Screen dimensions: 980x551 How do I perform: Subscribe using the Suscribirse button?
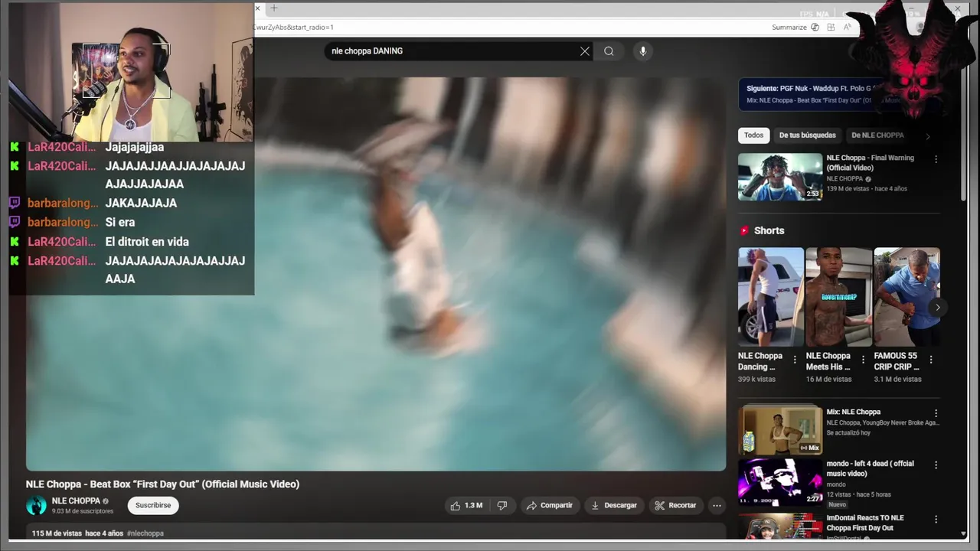(153, 505)
